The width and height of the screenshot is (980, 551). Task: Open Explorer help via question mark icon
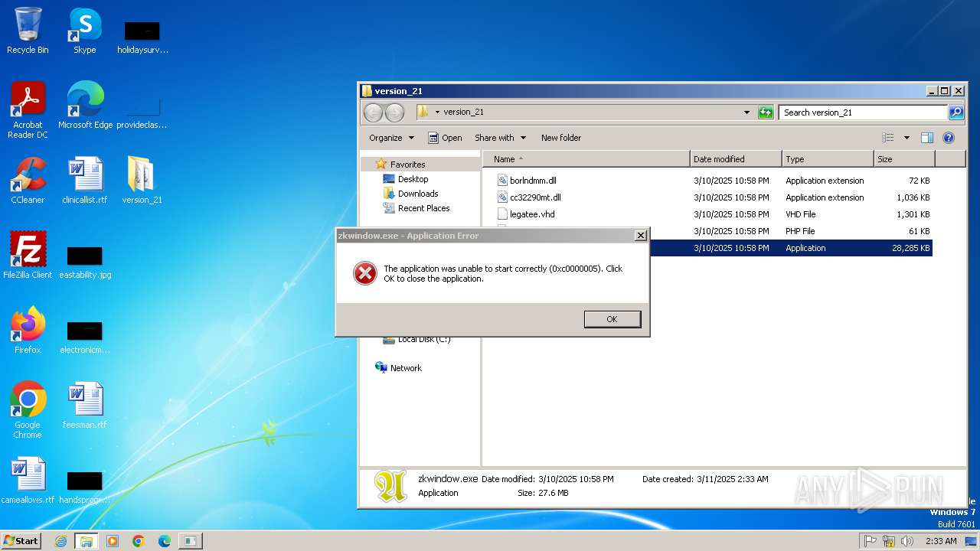pyautogui.click(x=948, y=138)
